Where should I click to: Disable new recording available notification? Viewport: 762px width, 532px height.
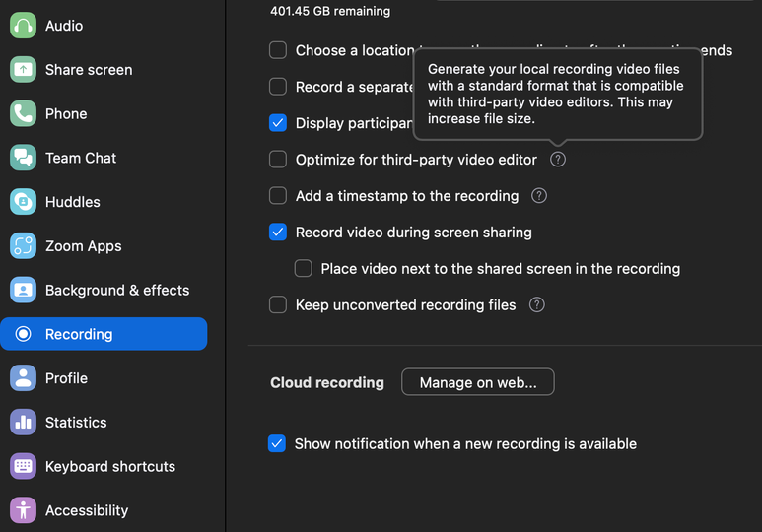point(277,444)
